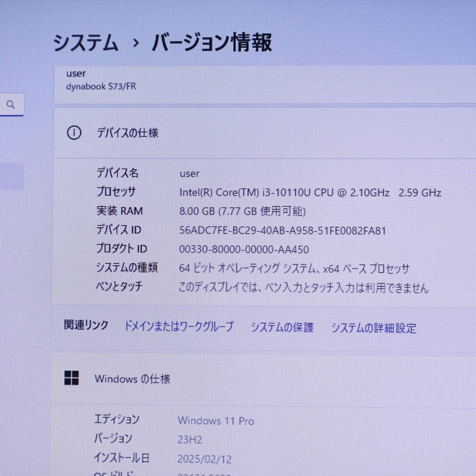The image size is (476, 476).
Task: Select the version value 23H2
Action: pyautogui.click(x=190, y=440)
